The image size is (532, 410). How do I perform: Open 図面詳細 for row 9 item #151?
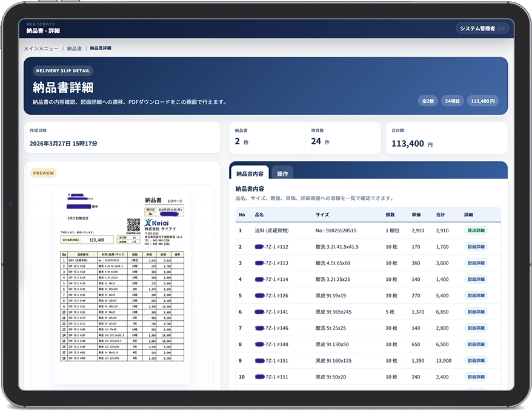click(x=476, y=360)
